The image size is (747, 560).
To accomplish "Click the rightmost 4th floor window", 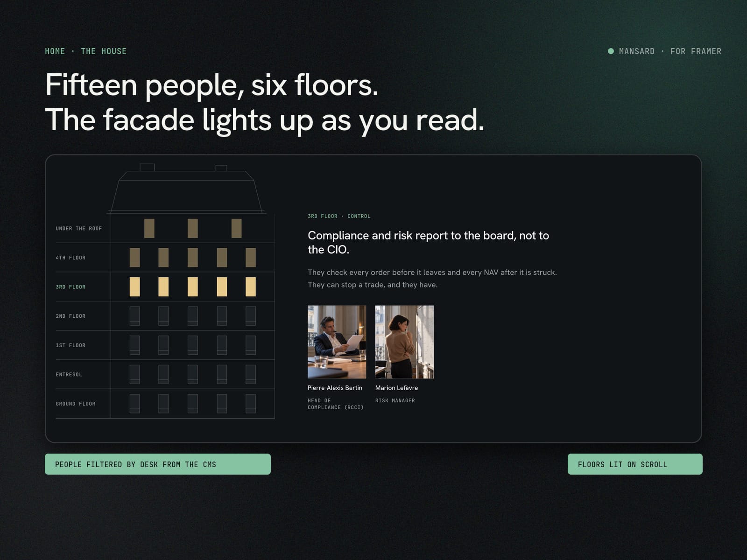I will coord(250,258).
